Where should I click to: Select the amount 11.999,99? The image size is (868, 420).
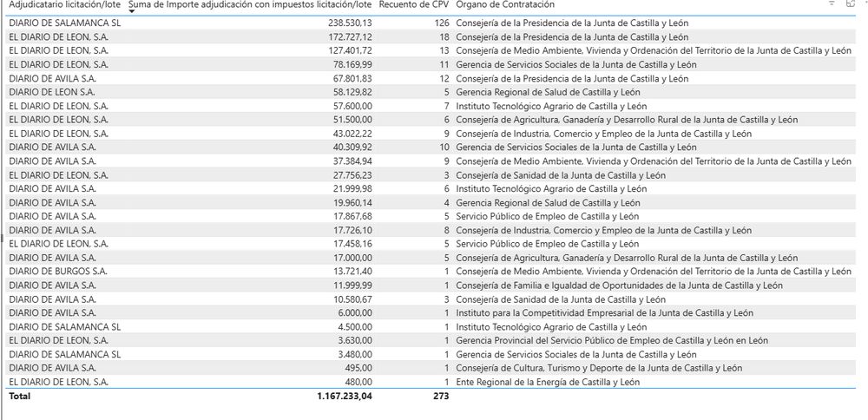click(x=352, y=285)
